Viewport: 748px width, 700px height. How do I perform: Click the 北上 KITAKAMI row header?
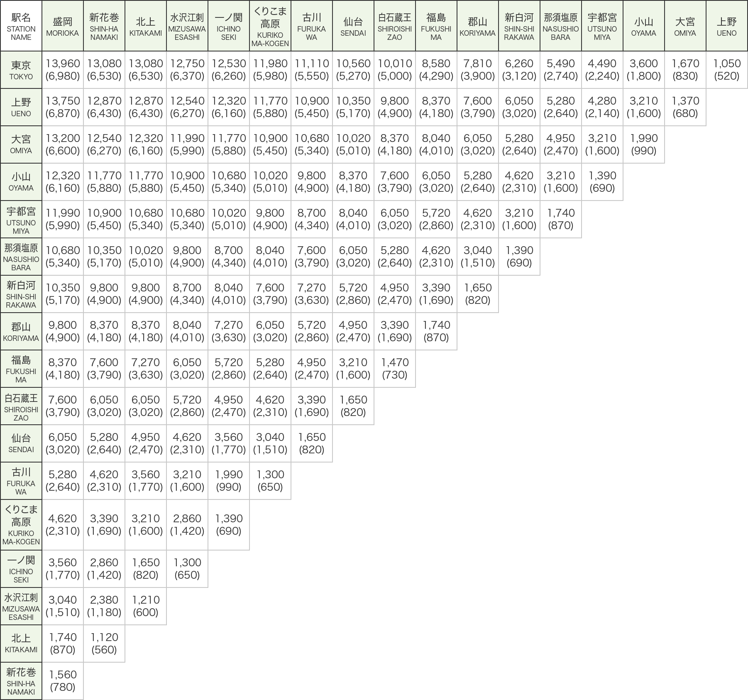pyautogui.click(x=21, y=644)
